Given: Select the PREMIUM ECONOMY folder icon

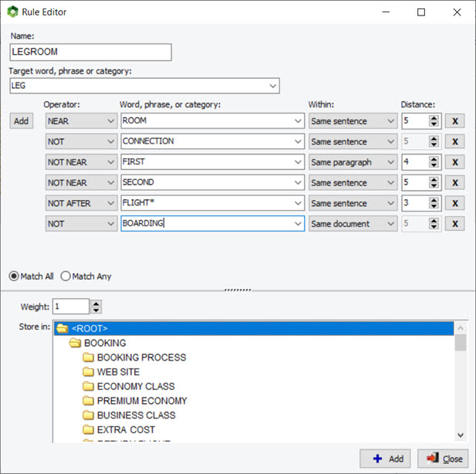Looking at the screenshot, I should coord(89,401).
